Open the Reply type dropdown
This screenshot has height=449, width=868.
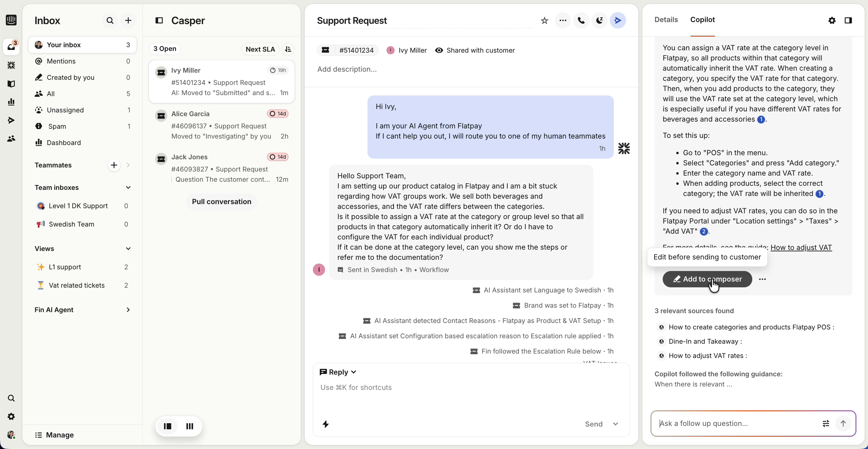pos(354,372)
